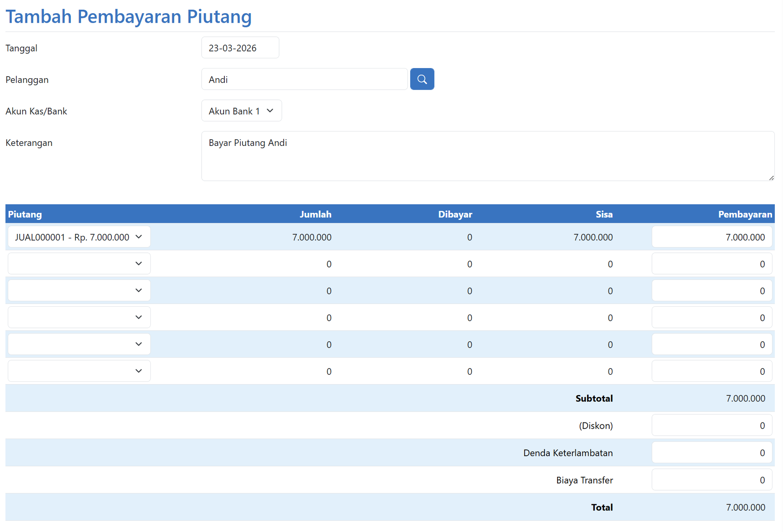Click the Tambah Pembayaran Piutang heading
This screenshot has width=783, height=532.
[128, 16]
